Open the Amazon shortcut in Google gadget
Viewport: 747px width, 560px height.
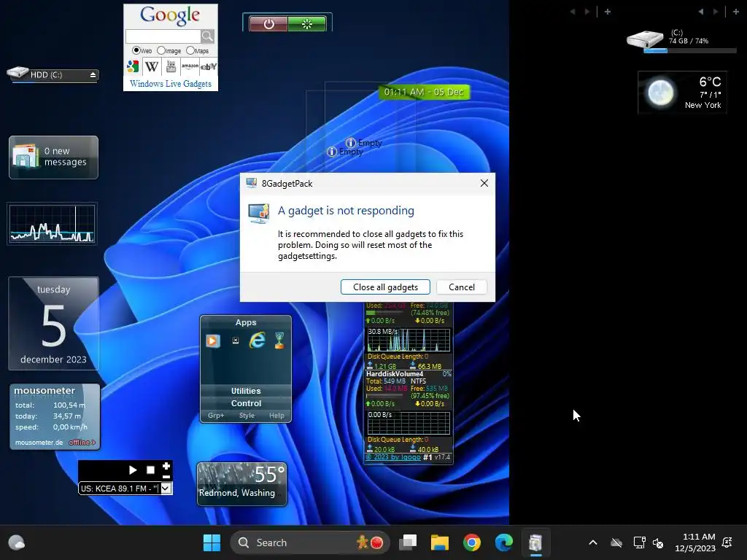(x=190, y=66)
